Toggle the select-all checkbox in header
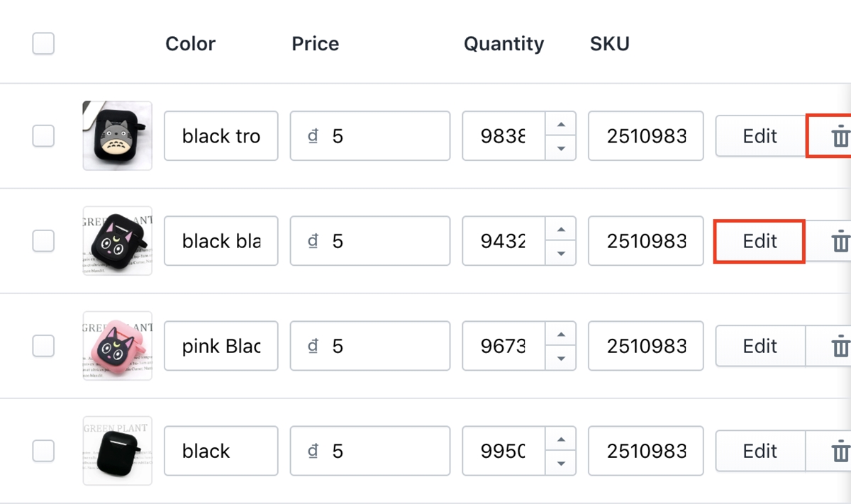 43,44
